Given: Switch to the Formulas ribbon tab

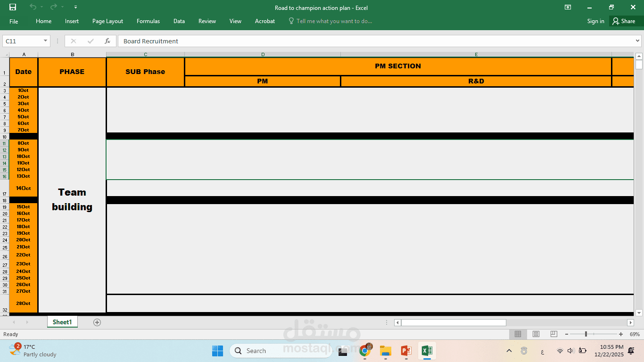Looking at the screenshot, I should tap(148, 21).
